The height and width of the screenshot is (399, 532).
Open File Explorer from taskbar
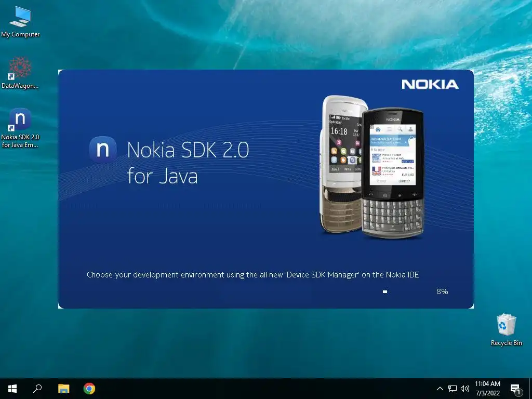[x=63, y=389]
